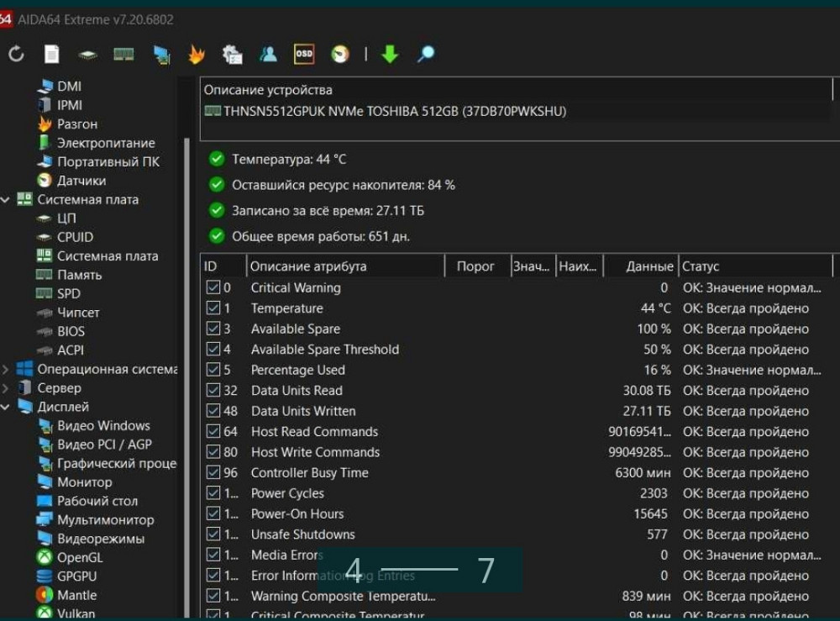Toggle the Available Spare Threshold checkbox
This screenshot has width=840, height=621.
coord(213,350)
